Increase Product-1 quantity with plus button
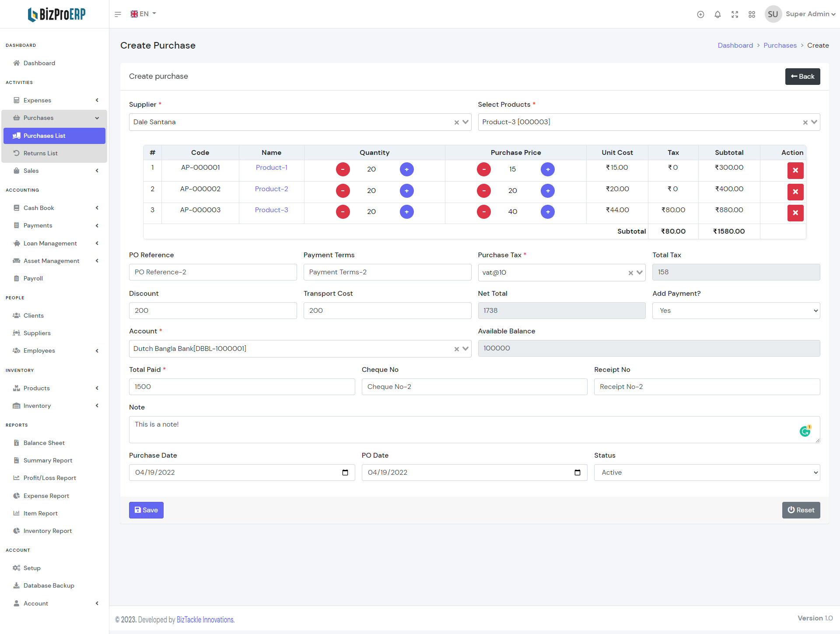 coord(406,169)
